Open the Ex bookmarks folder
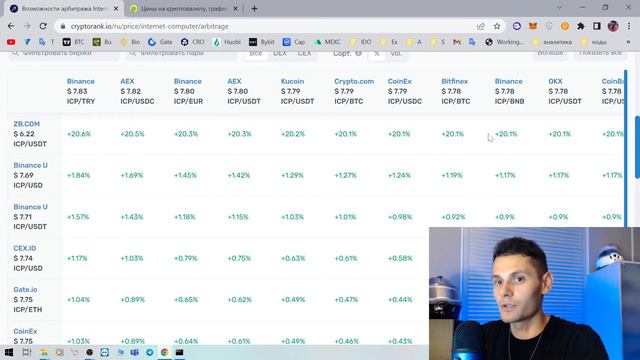The height and width of the screenshot is (360, 640). (389, 42)
